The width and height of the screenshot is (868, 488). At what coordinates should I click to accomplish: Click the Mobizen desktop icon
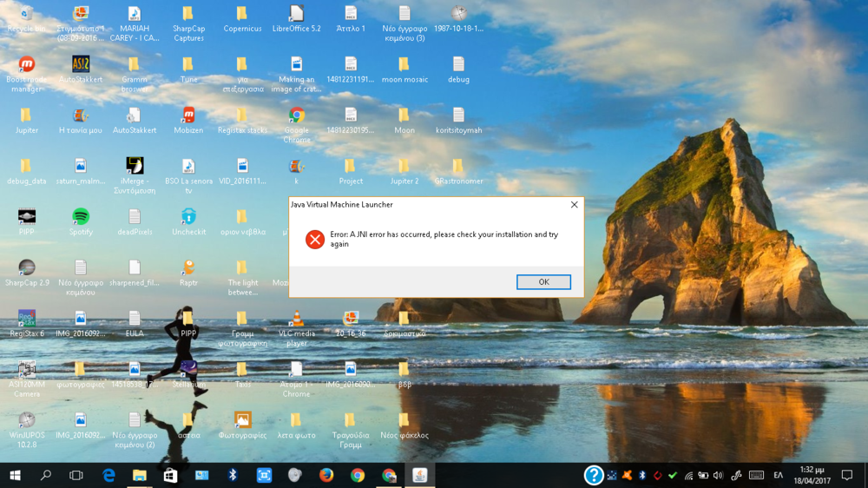(188, 116)
